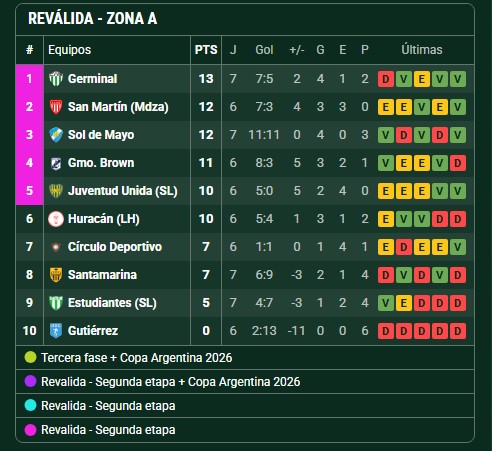
Task: Click Gmo. Brown's last red D result badge
Action: click(458, 163)
